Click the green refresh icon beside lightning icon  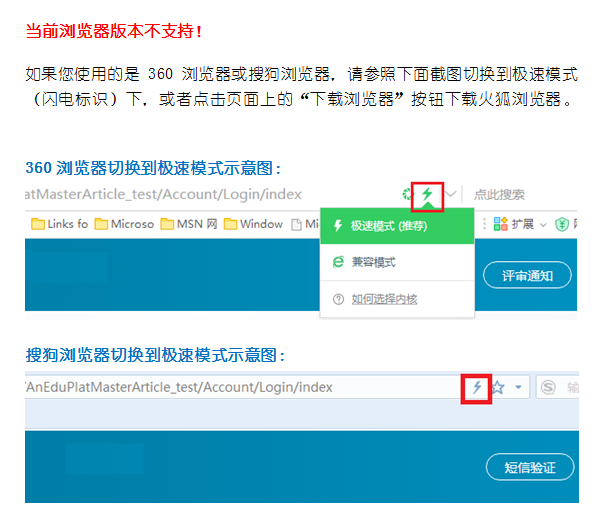pyautogui.click(x=407, y=194)
